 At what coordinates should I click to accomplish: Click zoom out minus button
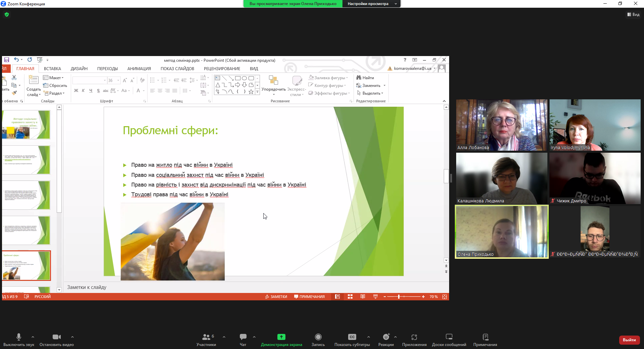coord(385,297)
